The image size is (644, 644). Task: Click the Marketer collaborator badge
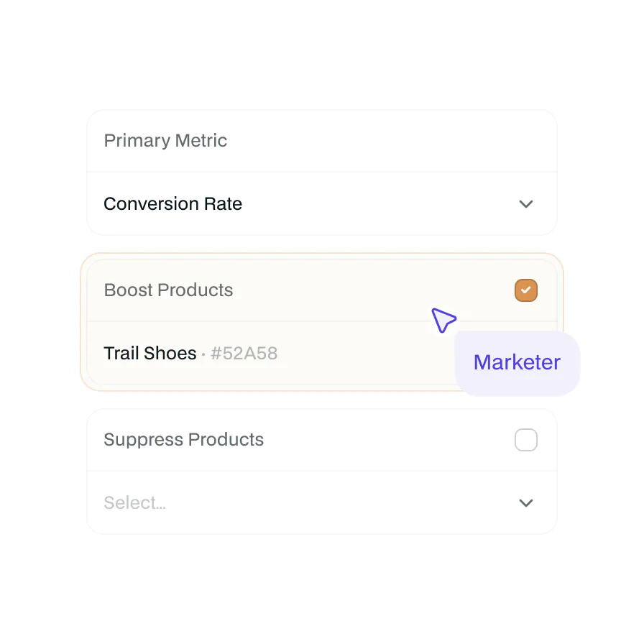click(x=517, y=362)
